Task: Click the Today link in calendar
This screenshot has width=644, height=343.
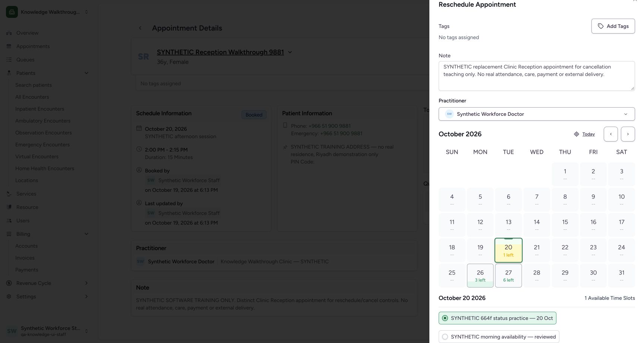Action: click(x=588, y=134)
